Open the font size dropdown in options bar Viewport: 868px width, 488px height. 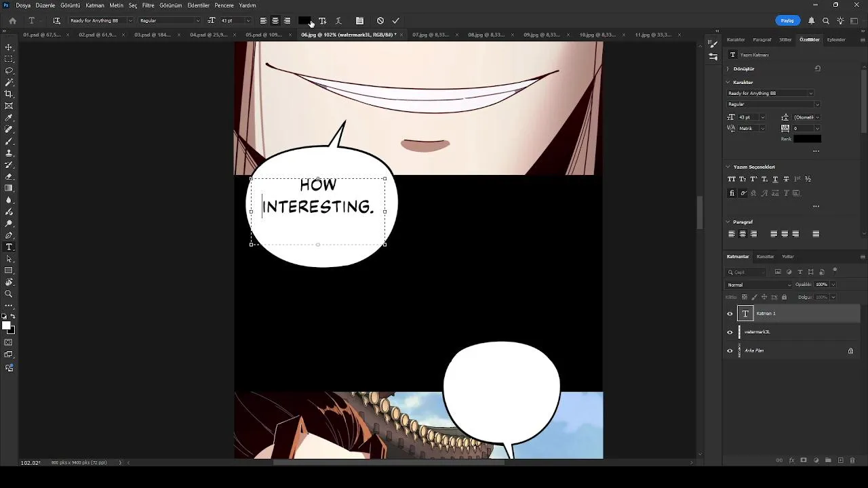point(248,21)
